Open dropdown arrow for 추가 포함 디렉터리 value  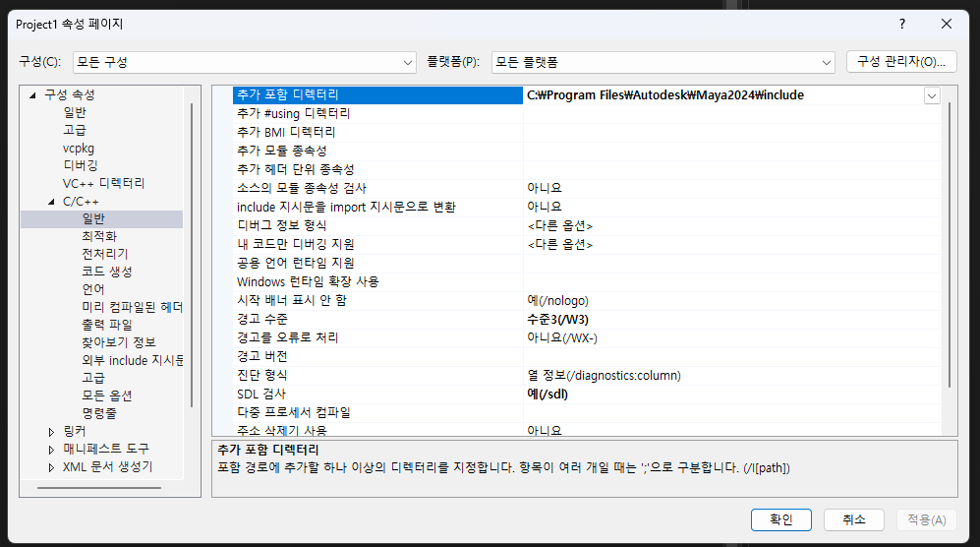pyautogui.click(x=932, y=95)
